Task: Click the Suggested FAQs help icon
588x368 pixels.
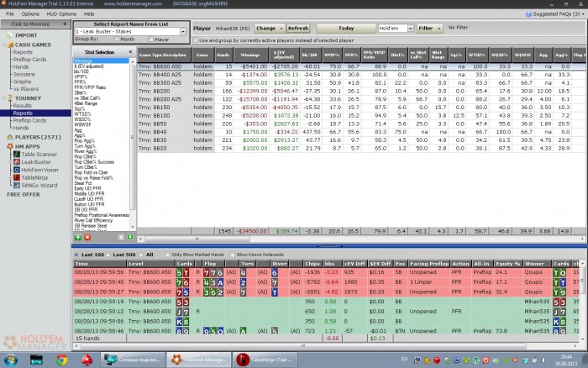Action: tap(528, 14)
